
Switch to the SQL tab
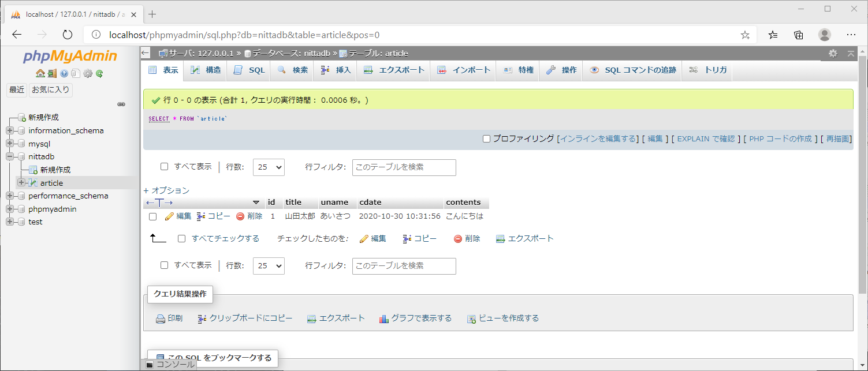pyautogui.click(x=249, y=70)
